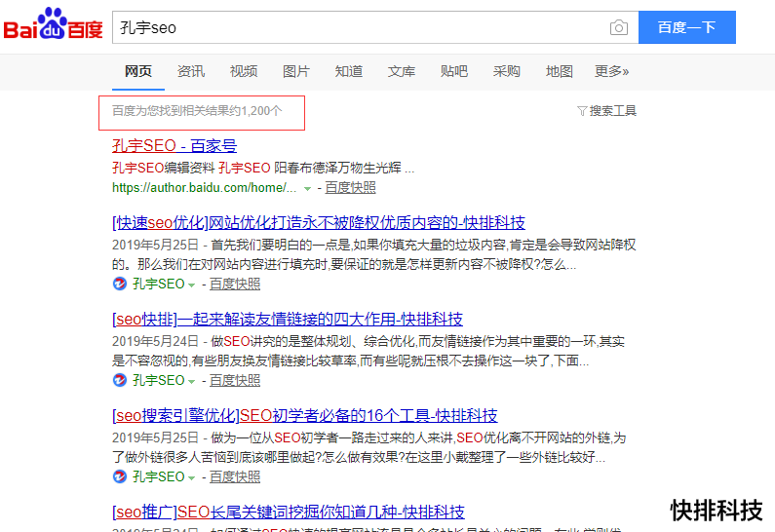Click 孔宇SEO source under seo快排 result
The width and height of the screenshot is (775, 532).
(158, 380)
